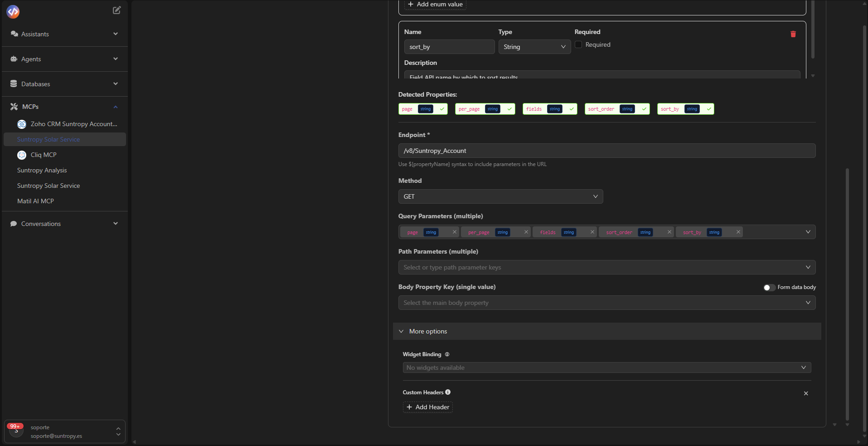The width and height of the screenshot is (868, 446).
Task: Open Path Parameters dropdown
Action: coord(607,267)
